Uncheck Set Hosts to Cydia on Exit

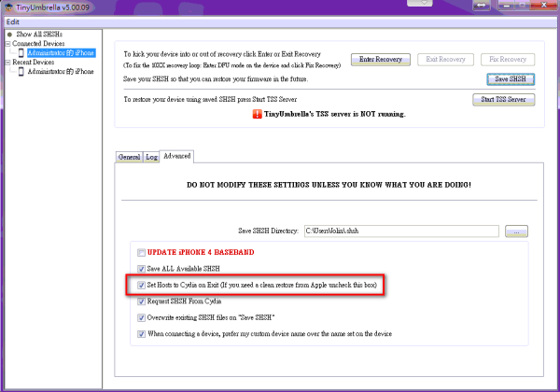[141, 285]
